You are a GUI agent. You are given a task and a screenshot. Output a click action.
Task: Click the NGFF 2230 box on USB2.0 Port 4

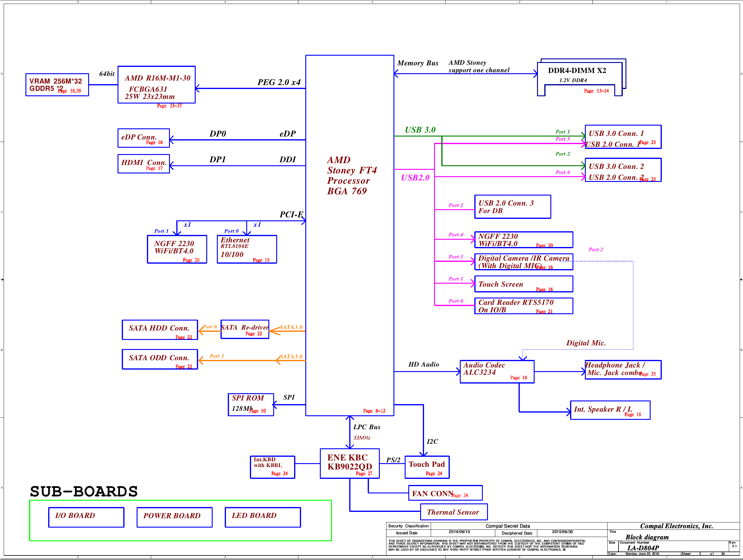click(x=524, y=240)
